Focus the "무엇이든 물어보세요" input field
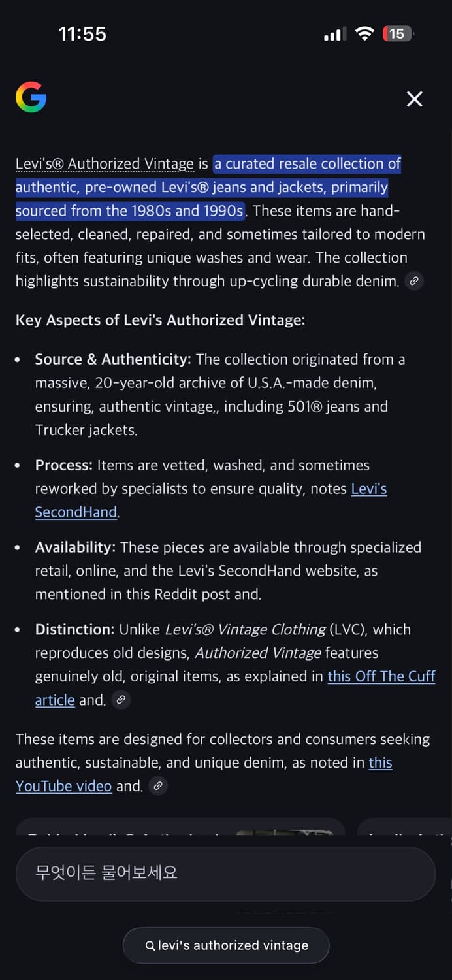Image resolution: width=452 pixels, height=980 pixels. pyautogui.click(x=225, y=873)
